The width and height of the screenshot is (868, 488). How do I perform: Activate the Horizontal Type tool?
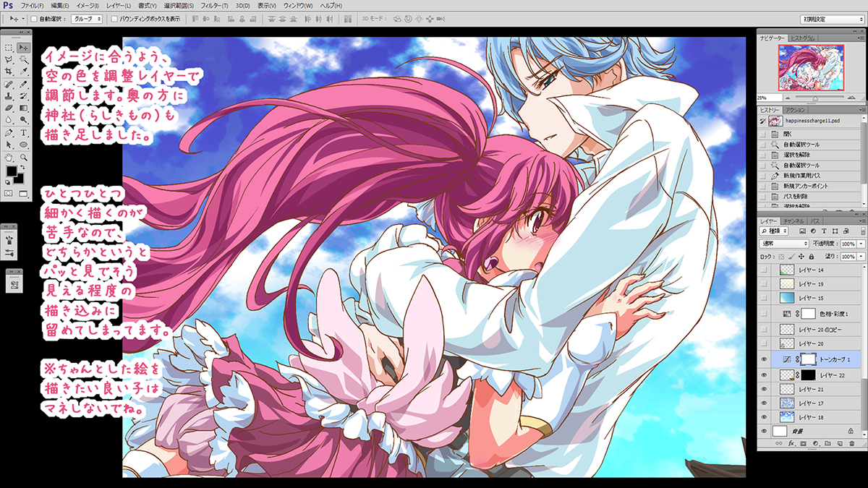click(23, 133)
